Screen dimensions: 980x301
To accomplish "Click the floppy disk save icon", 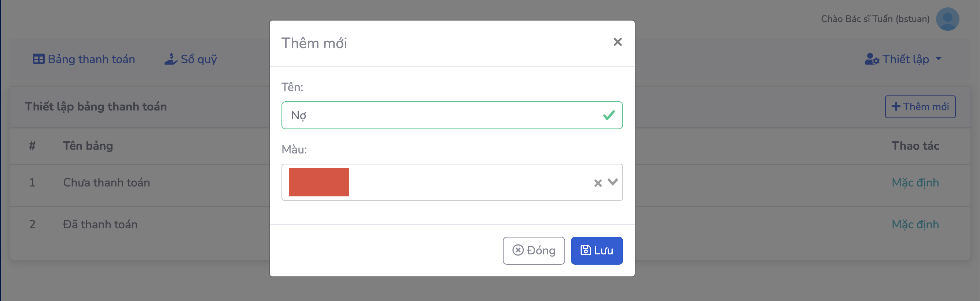I will point(585,250).
